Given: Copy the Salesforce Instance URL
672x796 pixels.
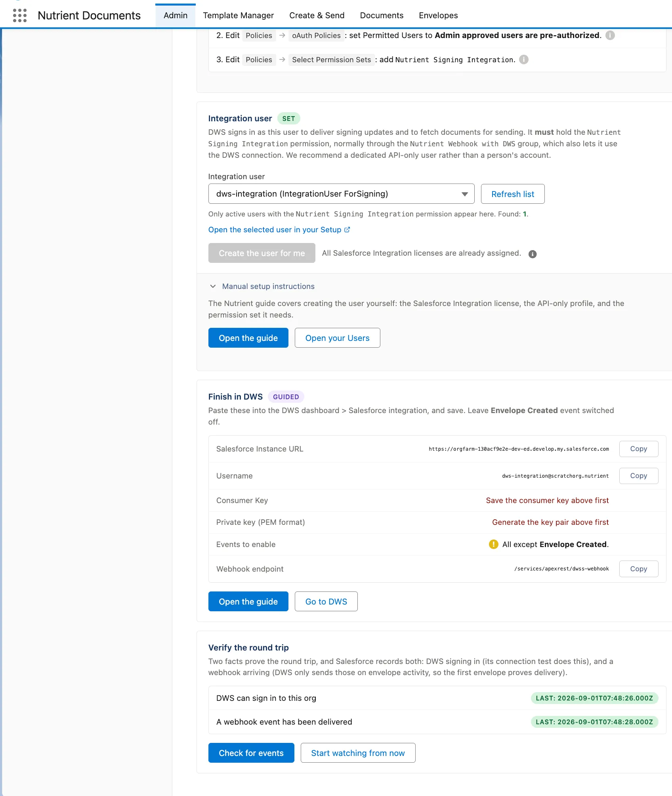Looking at the screenshot, I should click(639, 449).
